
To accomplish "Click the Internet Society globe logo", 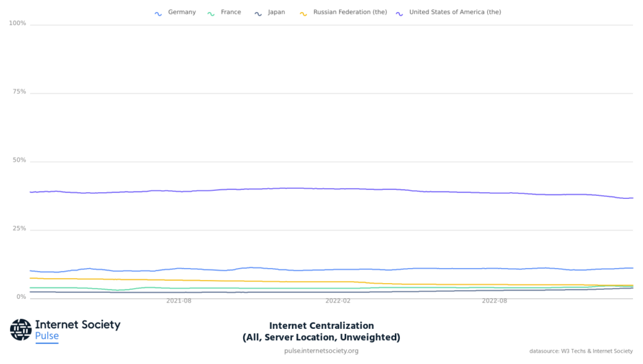I will [x=21, y=329].
